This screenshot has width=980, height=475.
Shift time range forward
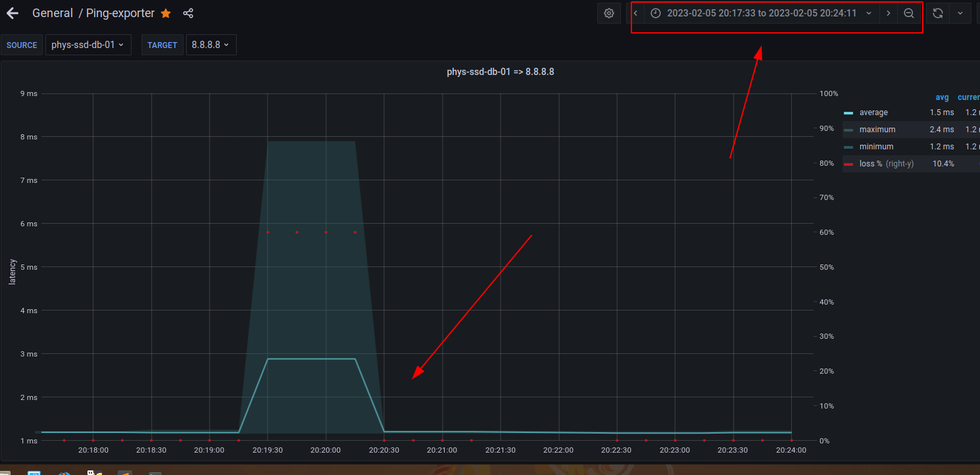(889, 13)
